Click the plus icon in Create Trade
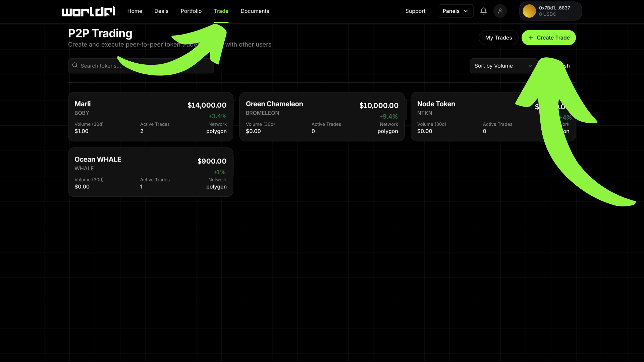 (531, 38)
